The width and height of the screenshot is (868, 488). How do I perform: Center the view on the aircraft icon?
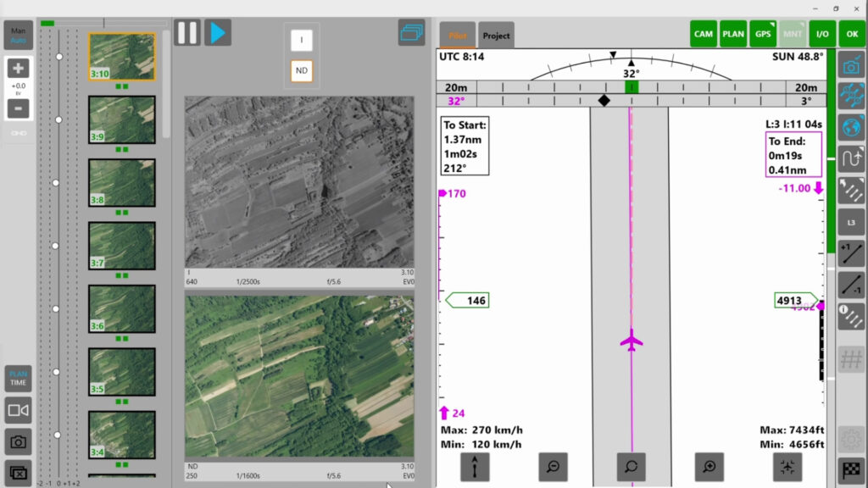pos(787,467)
